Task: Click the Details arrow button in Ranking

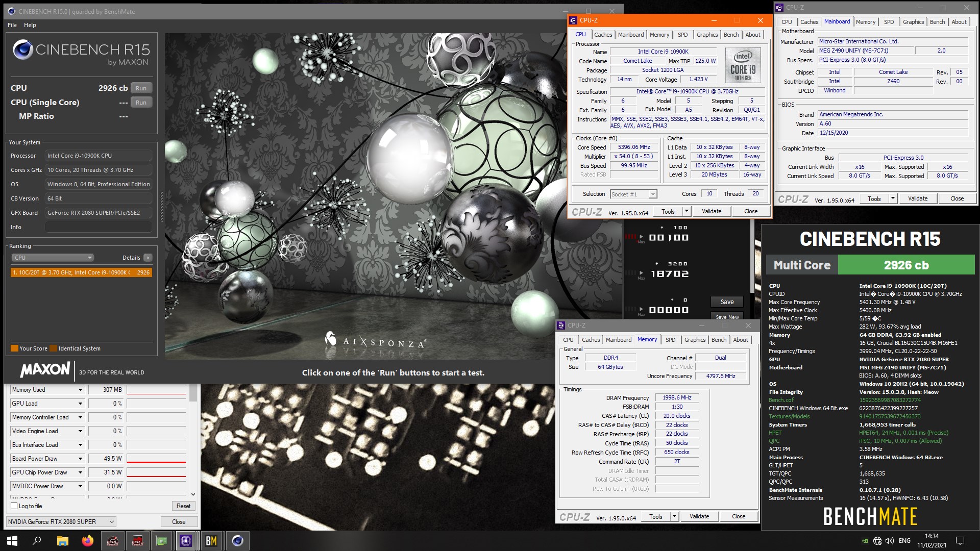Action: (148, 258)
